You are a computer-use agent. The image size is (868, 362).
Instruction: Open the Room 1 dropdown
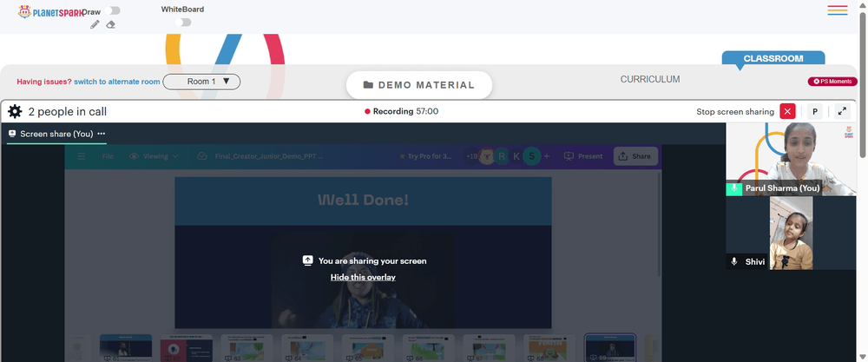201,82
